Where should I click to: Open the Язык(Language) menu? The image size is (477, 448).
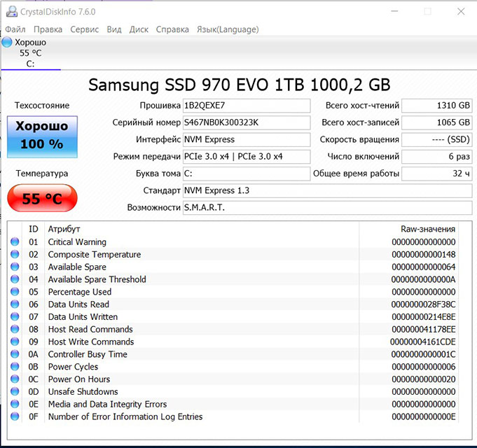228,29
